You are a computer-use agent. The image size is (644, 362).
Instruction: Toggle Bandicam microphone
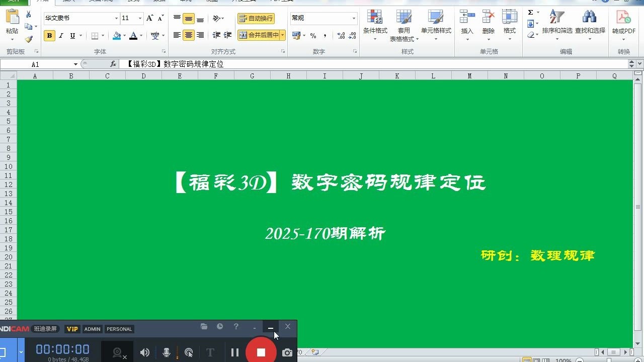point(167,352)
